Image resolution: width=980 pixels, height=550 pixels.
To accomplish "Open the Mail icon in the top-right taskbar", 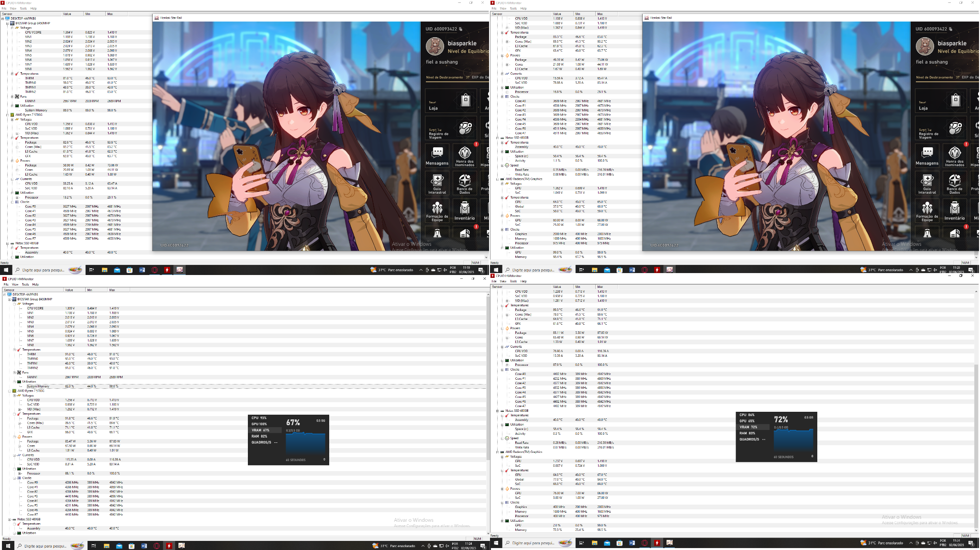I will pyautogui.click(x=607, y=270).
